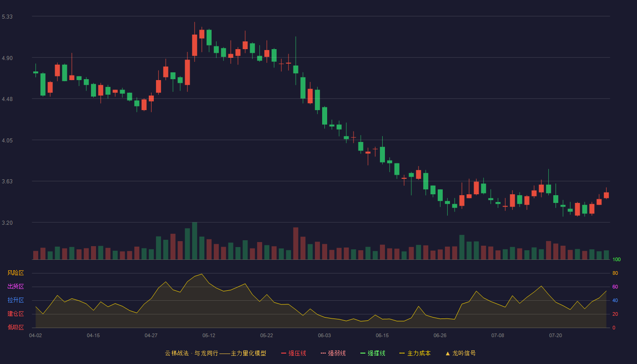Select the 拉升区 zone label
Viewport: 637px width, 364px height.
(x=15, y=300)
